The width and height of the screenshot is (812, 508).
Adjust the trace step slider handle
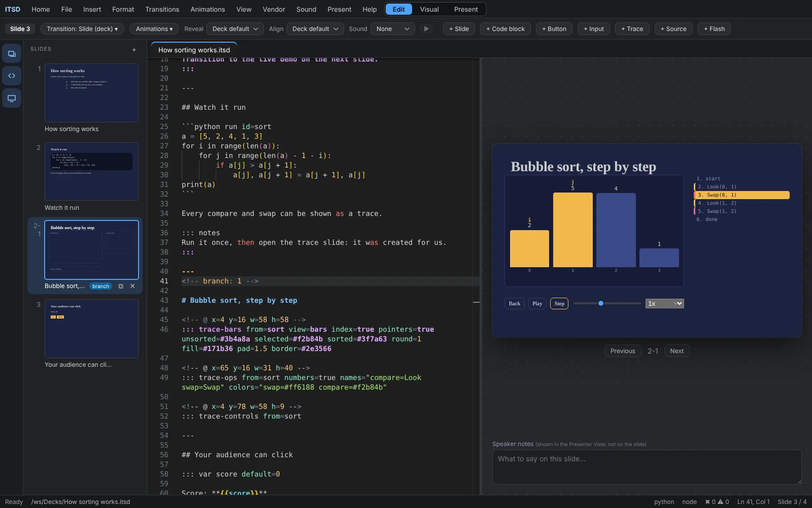(x=601, y=303)
